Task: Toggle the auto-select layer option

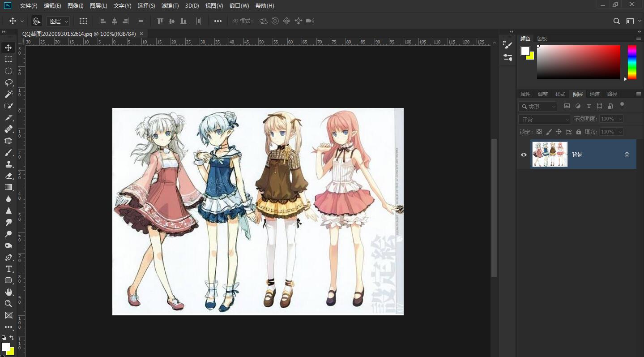Action: tap(37, 21)
